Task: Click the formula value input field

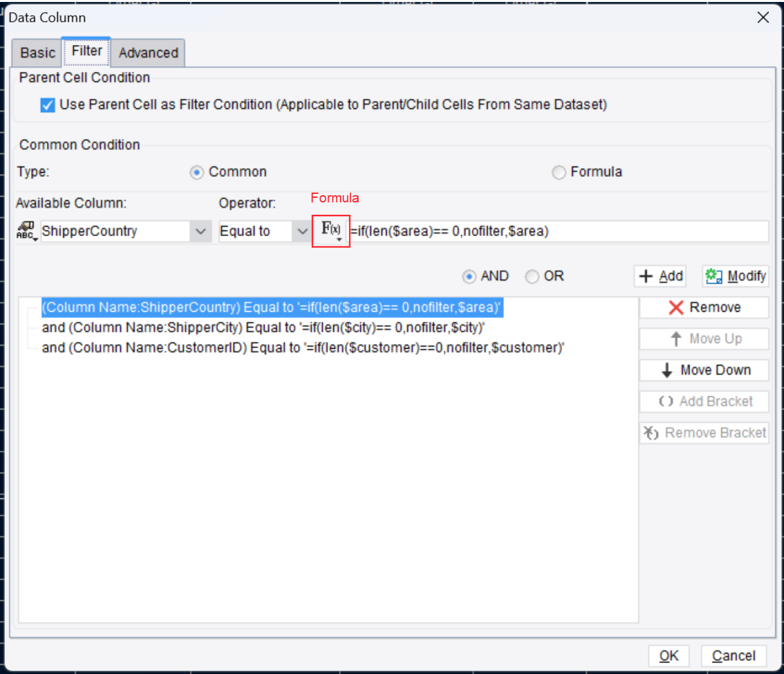Action: point(559,231)
